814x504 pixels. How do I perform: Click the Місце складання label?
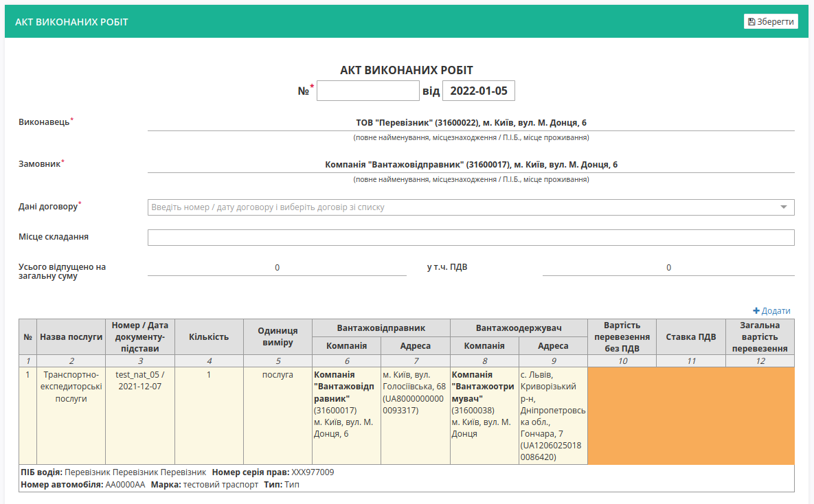click(54, 237)
